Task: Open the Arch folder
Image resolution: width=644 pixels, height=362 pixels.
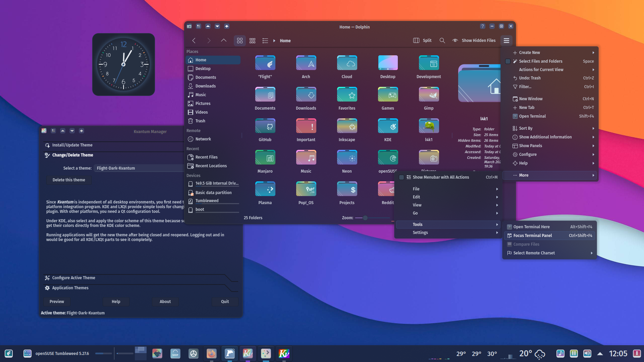Action: 306,67
